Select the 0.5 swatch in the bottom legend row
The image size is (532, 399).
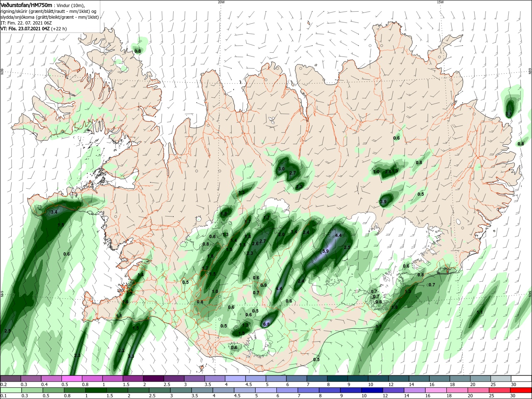[53, 390]
